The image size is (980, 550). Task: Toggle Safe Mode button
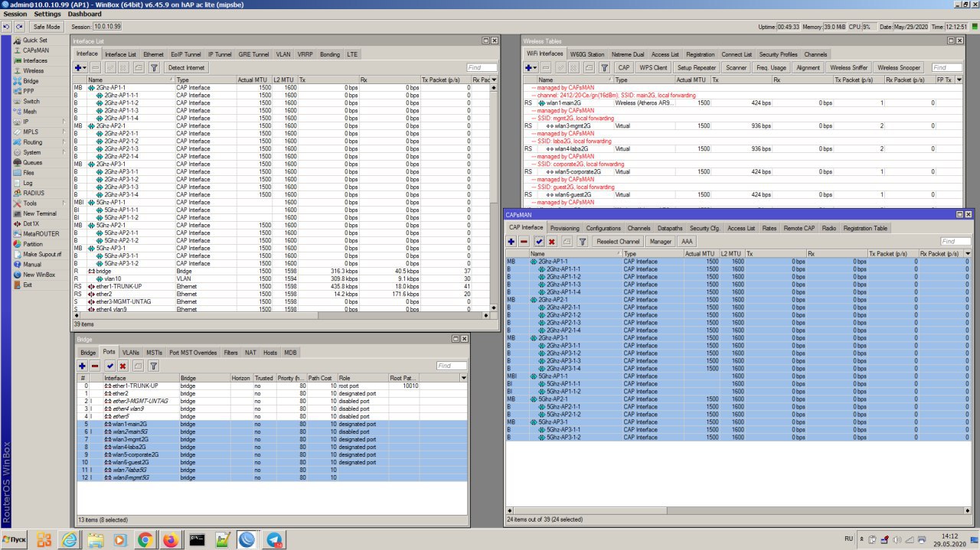47,27
